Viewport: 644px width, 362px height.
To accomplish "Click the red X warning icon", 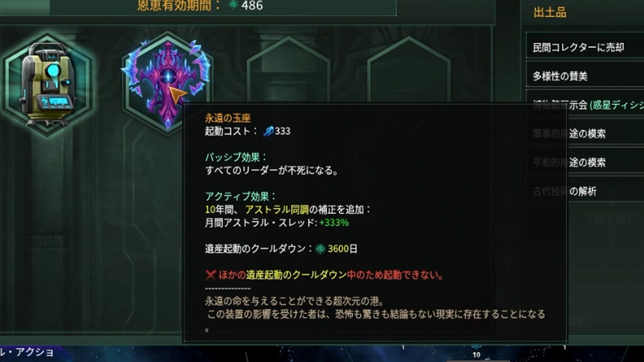I will (210, 275).
